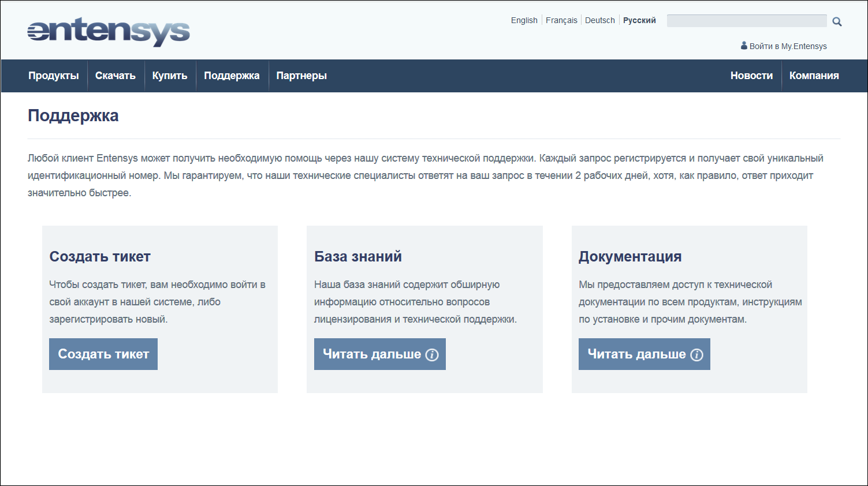868x486 pixels.
Task: Click the Создать тикет card heading
Action: 100,256
